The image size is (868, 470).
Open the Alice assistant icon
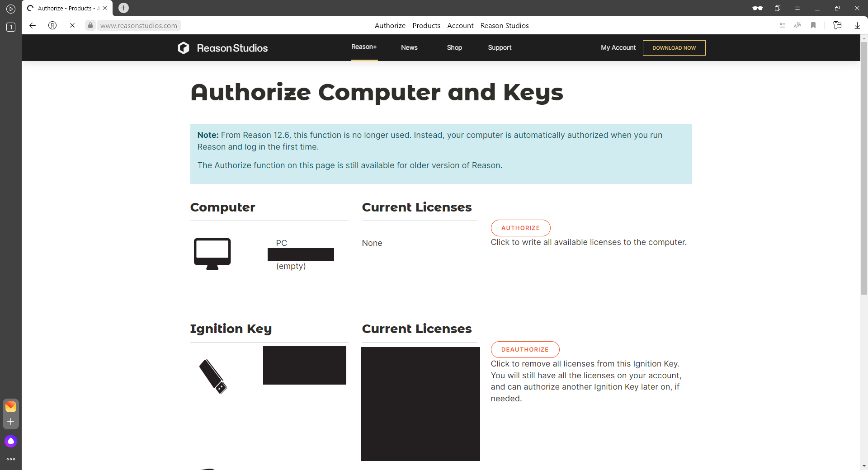tap(11, 441)
